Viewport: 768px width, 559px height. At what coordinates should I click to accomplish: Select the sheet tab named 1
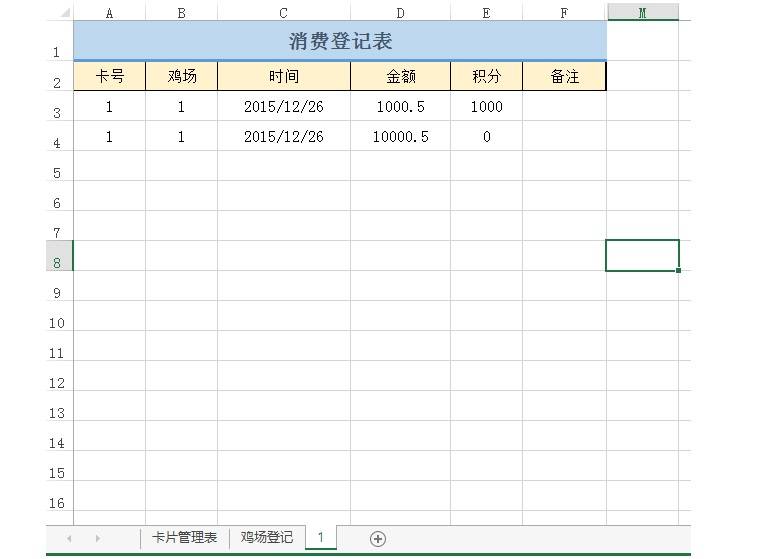(x=321, y=537)
